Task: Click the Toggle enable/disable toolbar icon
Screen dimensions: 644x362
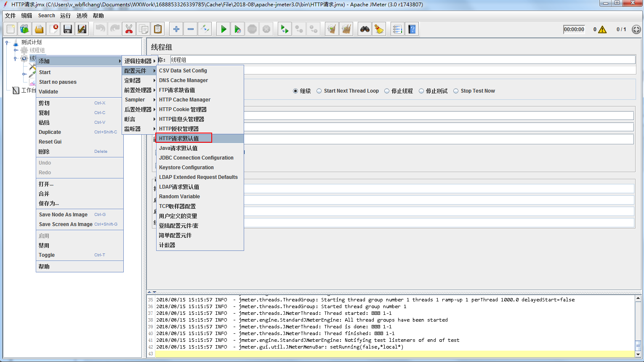Action: coord(205,29)
